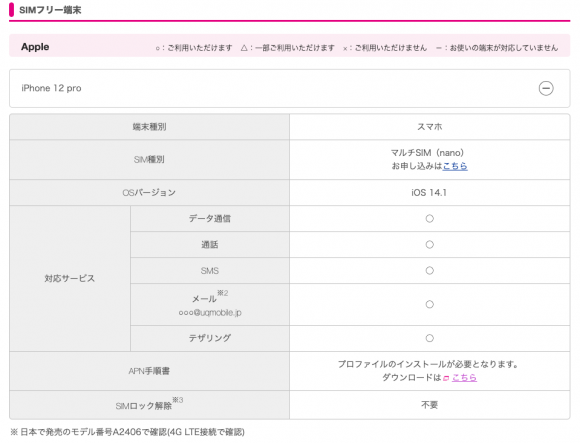
Task: Click the マルチSIM (nano) text
Action: click(x=427, y=153)
